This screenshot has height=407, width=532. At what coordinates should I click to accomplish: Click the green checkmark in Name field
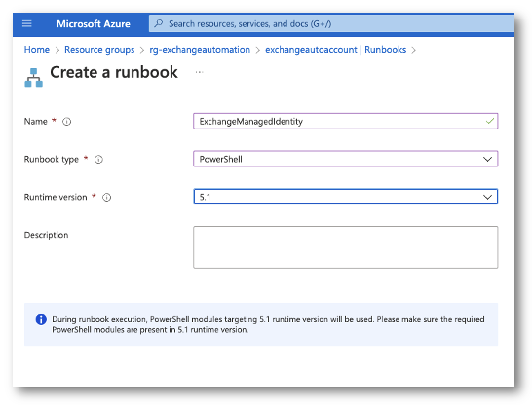[x=489, y=121]
